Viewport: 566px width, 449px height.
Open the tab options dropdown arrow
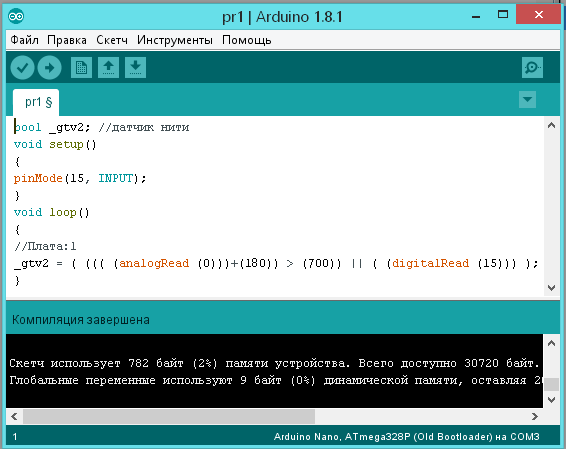coord(527,99)
